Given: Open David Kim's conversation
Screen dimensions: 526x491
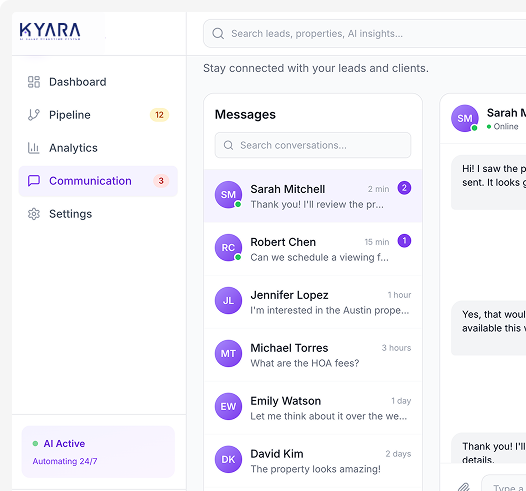Looking at the screenshot, I should click(x=313, y=461).
